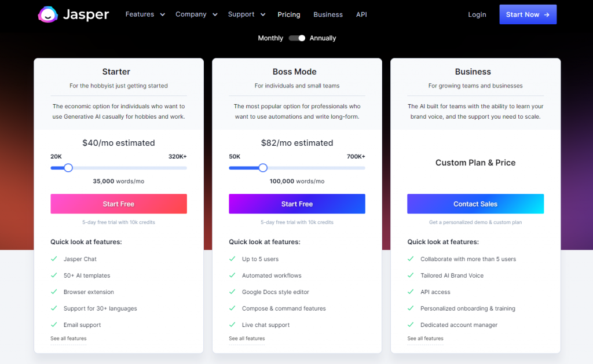Click the checkmark beside Tailored AI Brand Voice
This screenshot has width=593, height=364.
coord(411,275)
